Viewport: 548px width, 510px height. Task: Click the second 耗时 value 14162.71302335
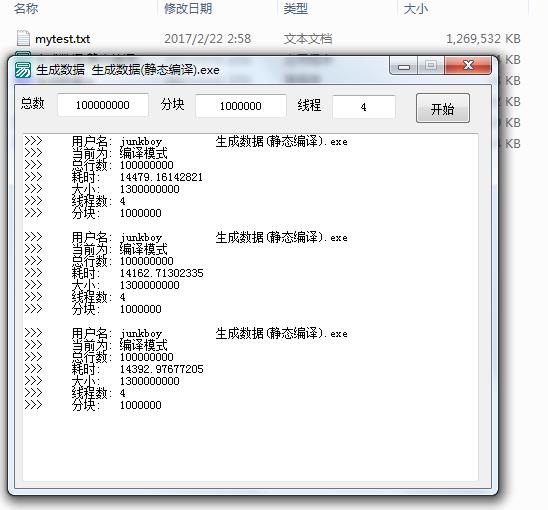click(x=161, y=273)
